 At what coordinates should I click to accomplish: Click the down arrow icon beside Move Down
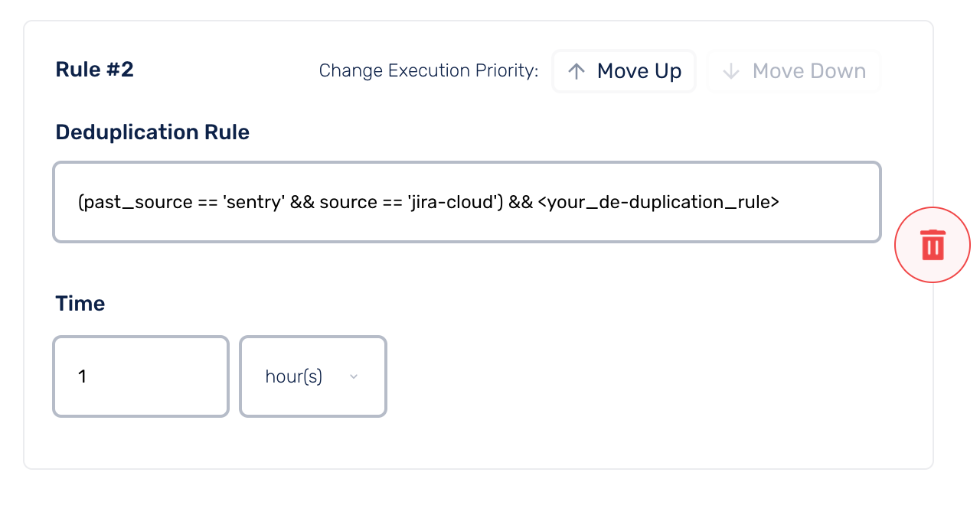point(731,71)
